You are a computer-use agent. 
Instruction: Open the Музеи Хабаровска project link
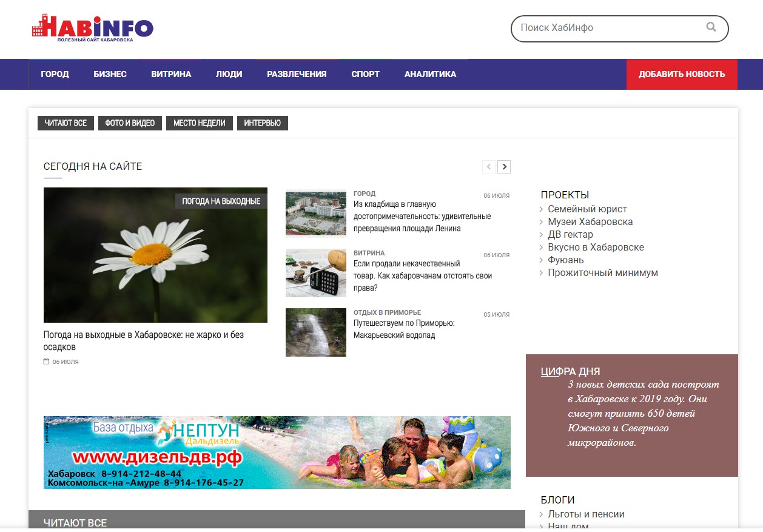pos(590,221)
